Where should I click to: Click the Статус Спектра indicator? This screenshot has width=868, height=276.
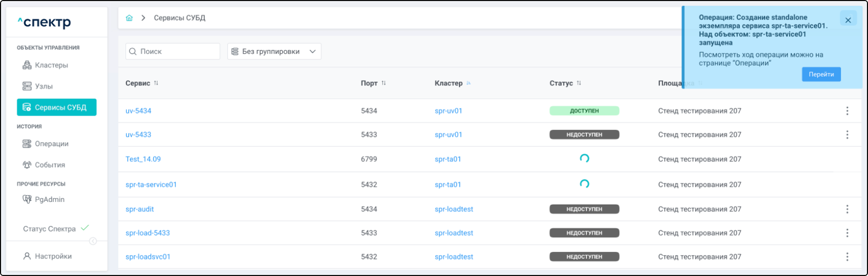[55, 229]
